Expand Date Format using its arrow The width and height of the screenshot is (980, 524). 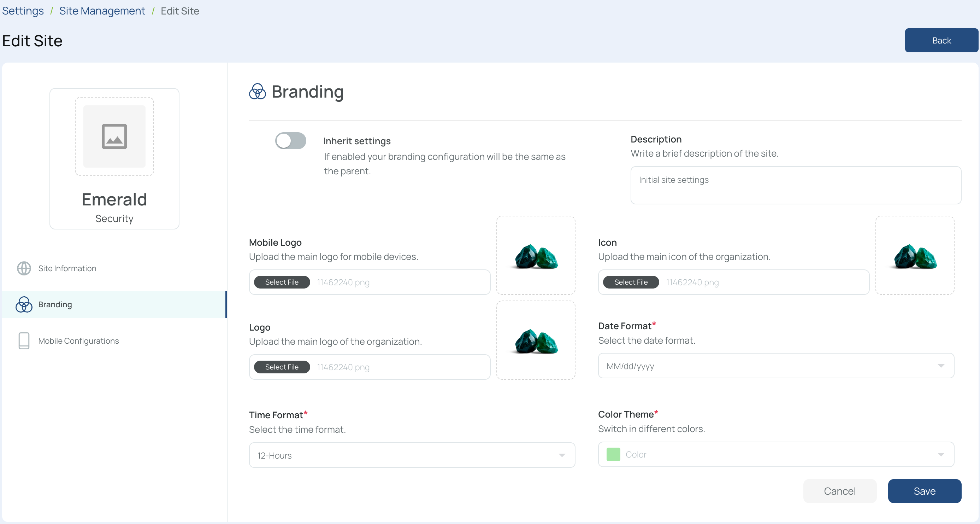pos(941,366)
